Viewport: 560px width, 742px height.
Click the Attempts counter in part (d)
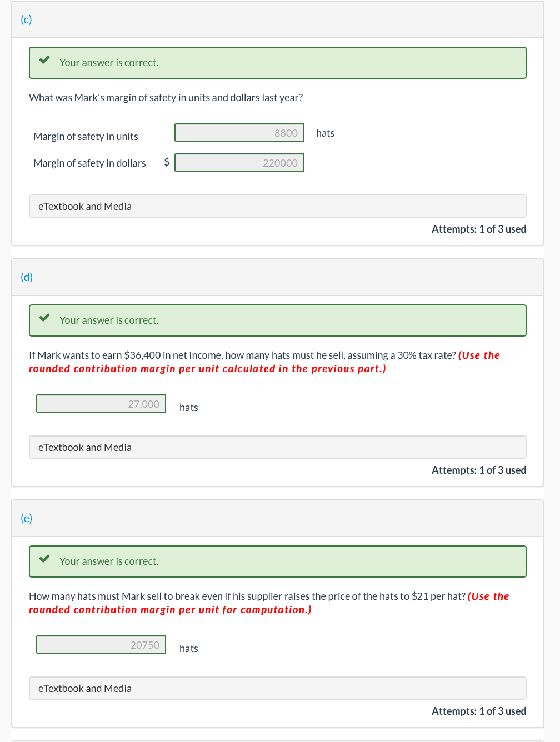coord(478,470)
